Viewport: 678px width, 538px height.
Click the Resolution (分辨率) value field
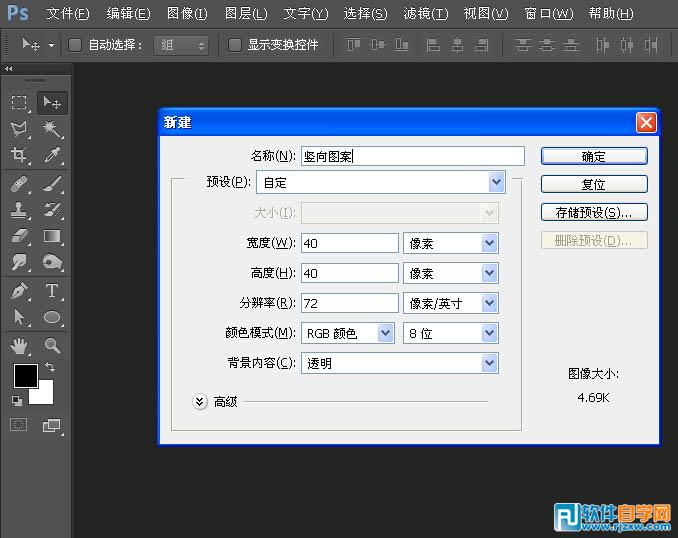pos(349,303)
